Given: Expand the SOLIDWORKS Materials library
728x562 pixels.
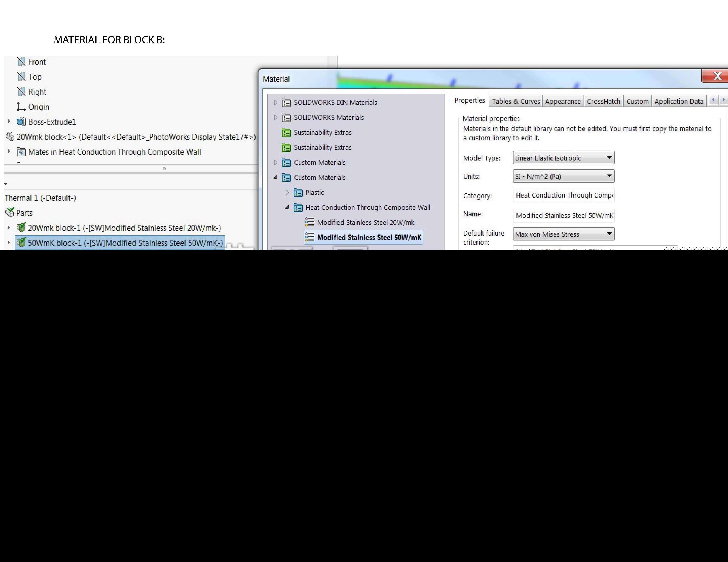Looking at the screenshot, I should click(276, 117).
